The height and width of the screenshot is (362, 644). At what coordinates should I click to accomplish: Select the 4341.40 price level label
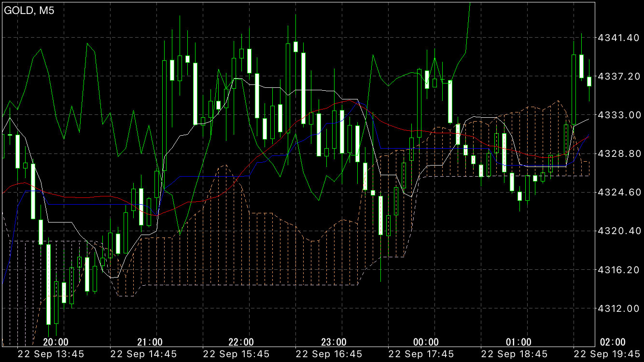click(618, 38)
